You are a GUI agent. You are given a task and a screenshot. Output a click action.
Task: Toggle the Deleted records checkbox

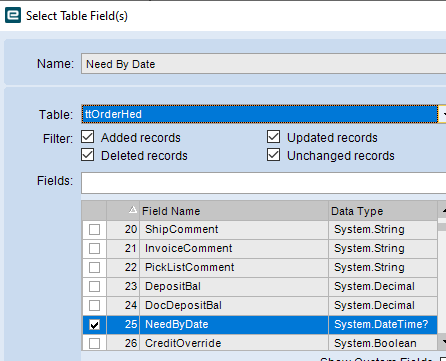pos(88,155)
